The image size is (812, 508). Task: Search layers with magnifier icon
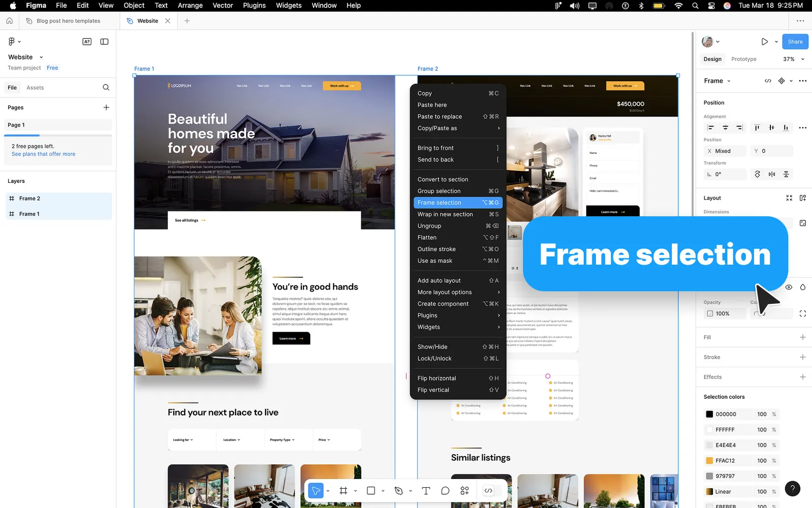coord(106,87)
